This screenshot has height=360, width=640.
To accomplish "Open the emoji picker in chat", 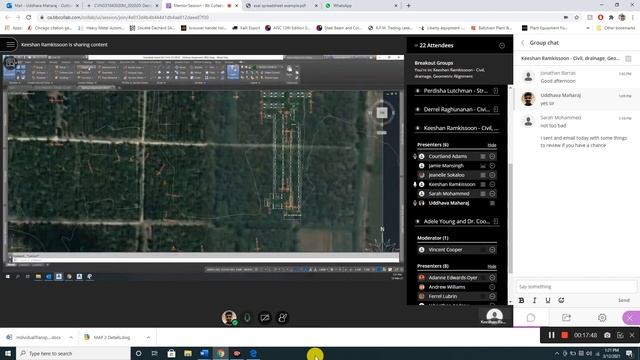I will tap(561, 300).
